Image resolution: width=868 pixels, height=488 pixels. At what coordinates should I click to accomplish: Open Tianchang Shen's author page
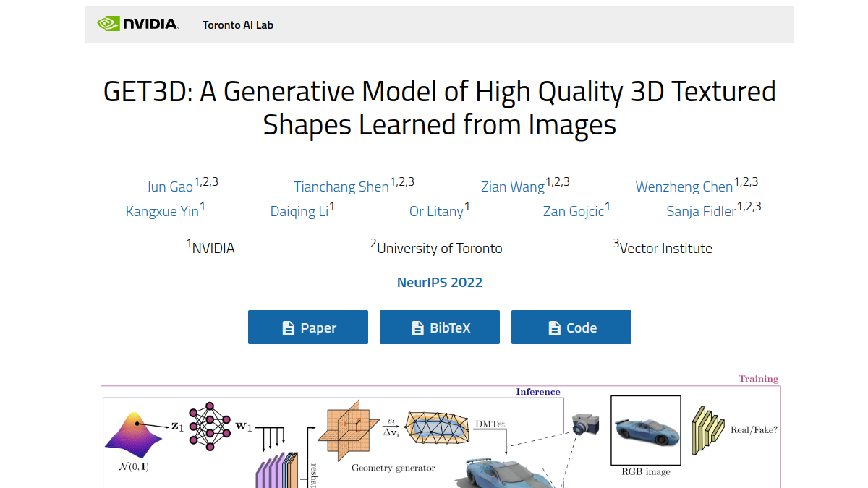[341, 187]
